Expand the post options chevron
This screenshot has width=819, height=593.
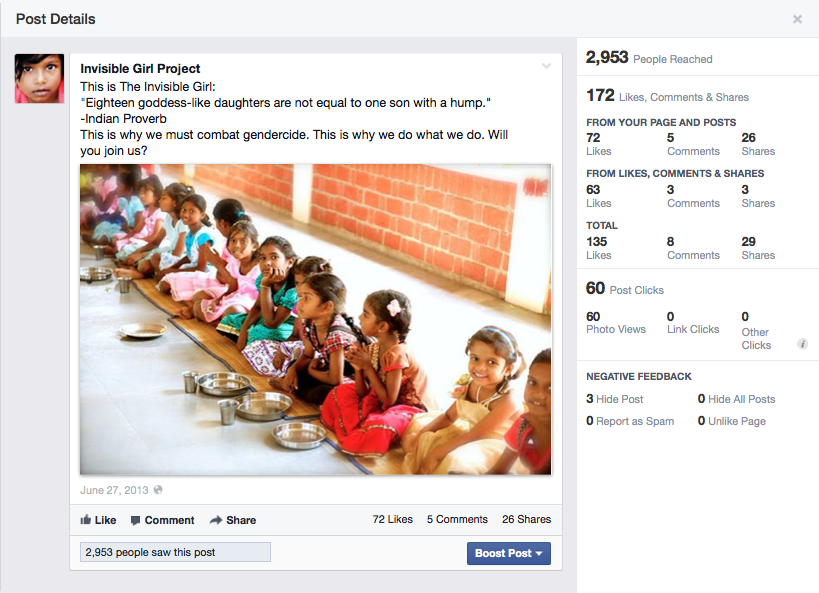546,67
